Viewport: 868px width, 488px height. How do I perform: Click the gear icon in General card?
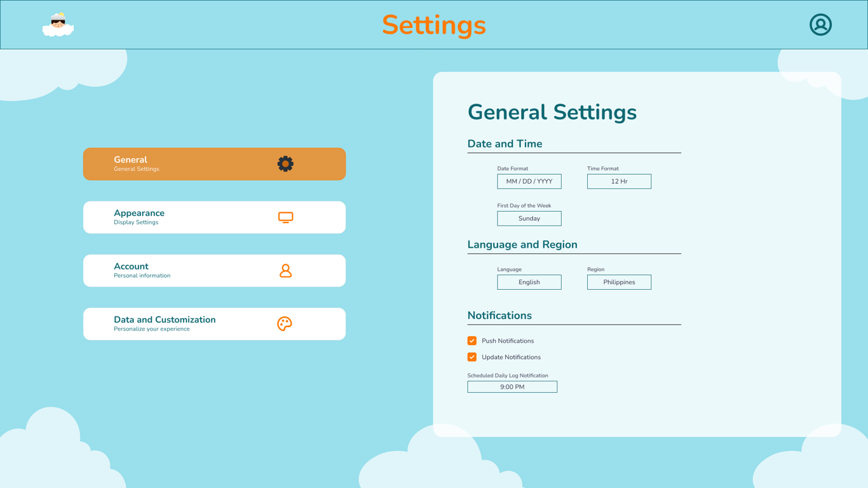(285, 164)
